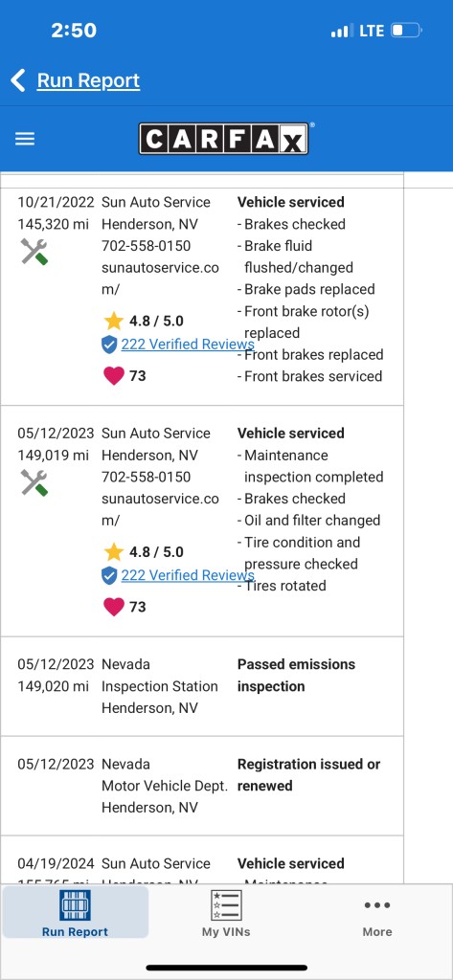Tap the battery indicator in status bar
The height and width of the screenshot is (980, 453).
[x=406, y=30]
